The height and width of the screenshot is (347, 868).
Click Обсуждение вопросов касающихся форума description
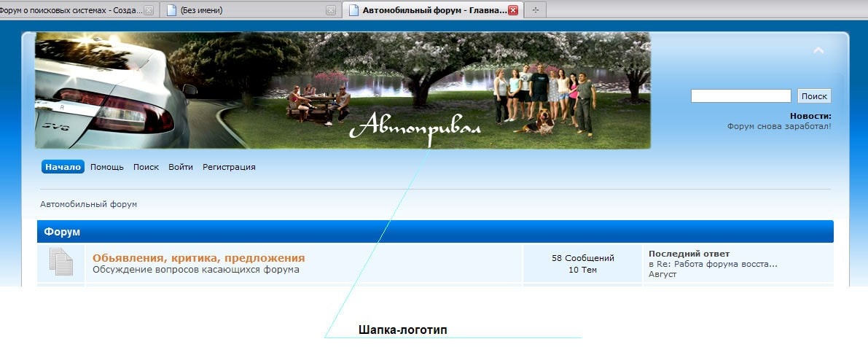click(x=196, y=270)
